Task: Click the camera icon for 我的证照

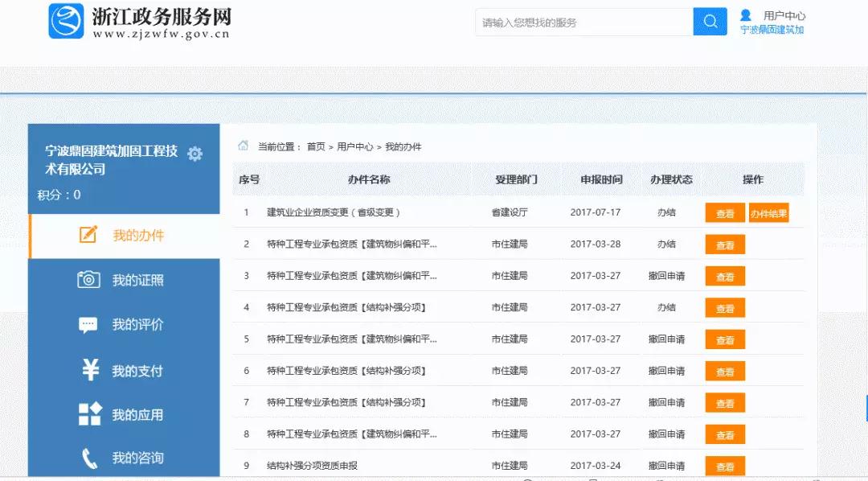Action: 88,280
